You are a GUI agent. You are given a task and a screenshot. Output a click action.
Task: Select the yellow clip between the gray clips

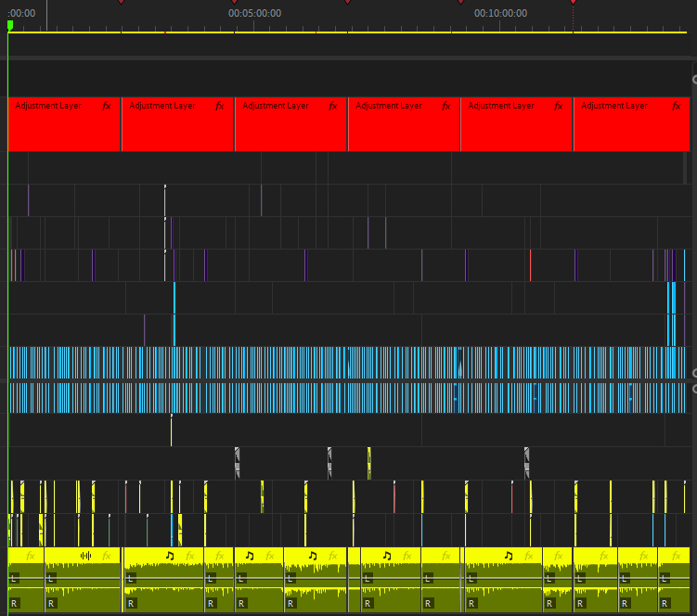coord(369,463)
